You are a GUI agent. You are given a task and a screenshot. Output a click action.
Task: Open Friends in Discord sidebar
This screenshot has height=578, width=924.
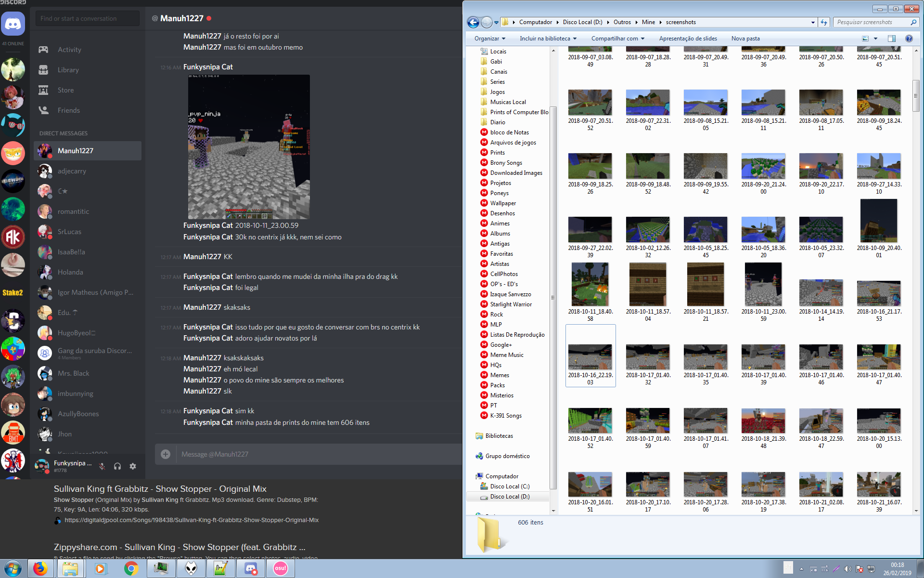tap(68, 110)
